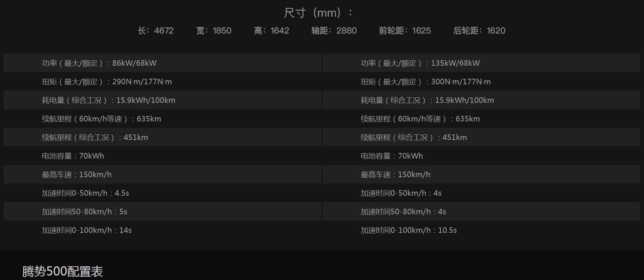Viewport: 644px width, 280px height.
Task: Click 加速时间0-50km/h: 4s row
Action: coord(481,193)
